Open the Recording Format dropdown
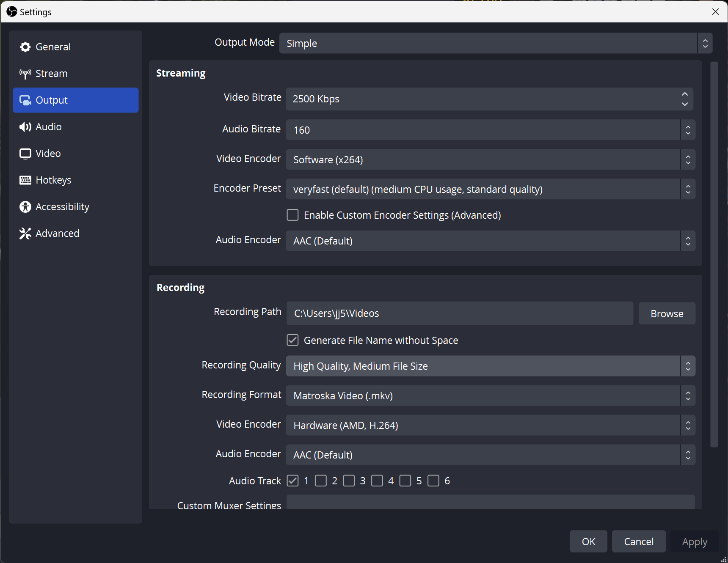Image resolution: width=728 pixels, height=563 pixels. pyautogui.click(x=491, y=395)
